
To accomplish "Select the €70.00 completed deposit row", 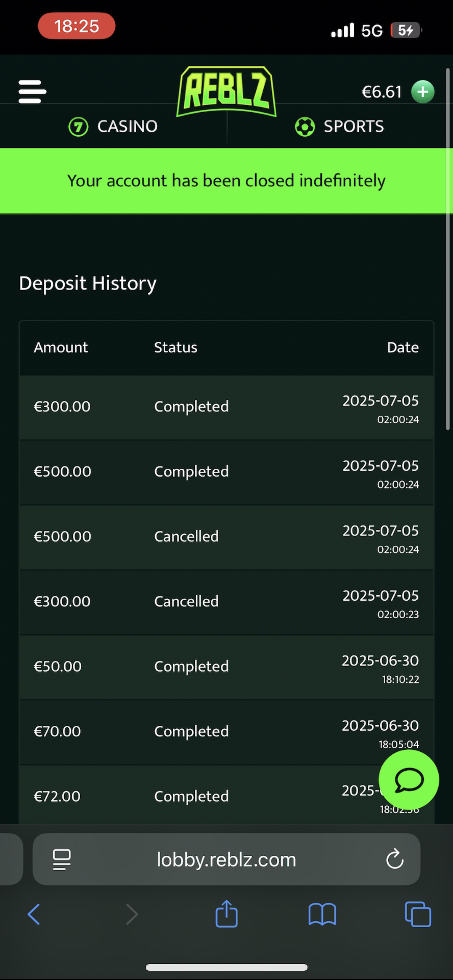I will coord(226,732).
